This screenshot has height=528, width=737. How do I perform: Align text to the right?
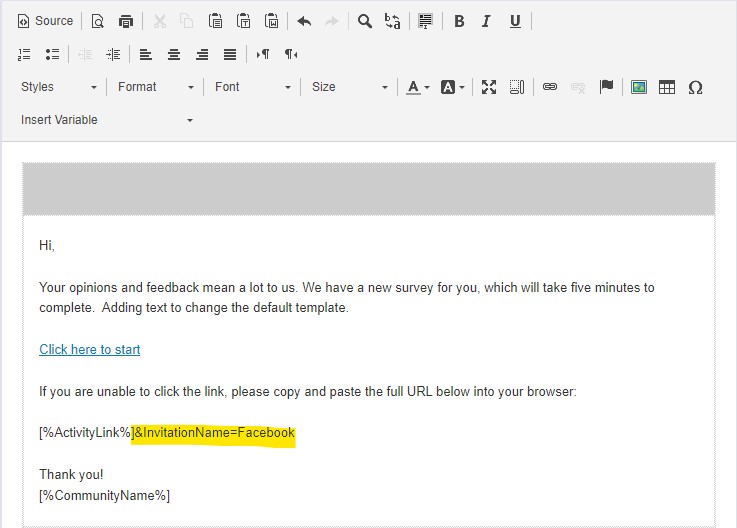click(x=202, y=55)
